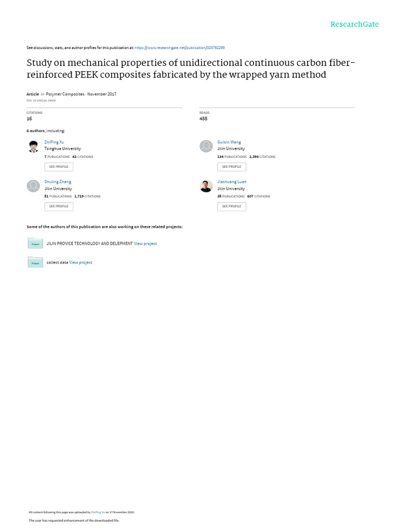Open the researchgate.net publication URL
The height and width of the screenshot is (532, 399).
[x=180, y=47]
